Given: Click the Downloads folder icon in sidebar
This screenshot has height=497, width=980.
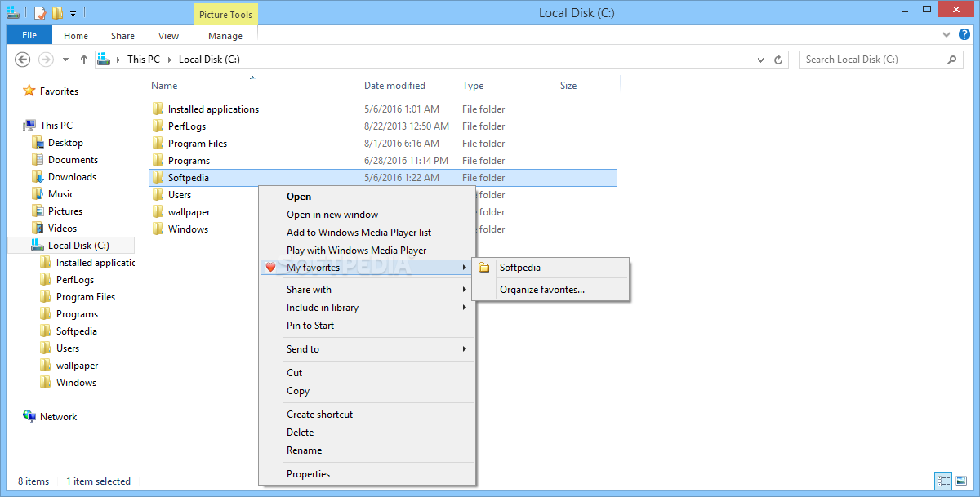Looking at the screenshot, I should pyautogui.click(x=38, y=177).
